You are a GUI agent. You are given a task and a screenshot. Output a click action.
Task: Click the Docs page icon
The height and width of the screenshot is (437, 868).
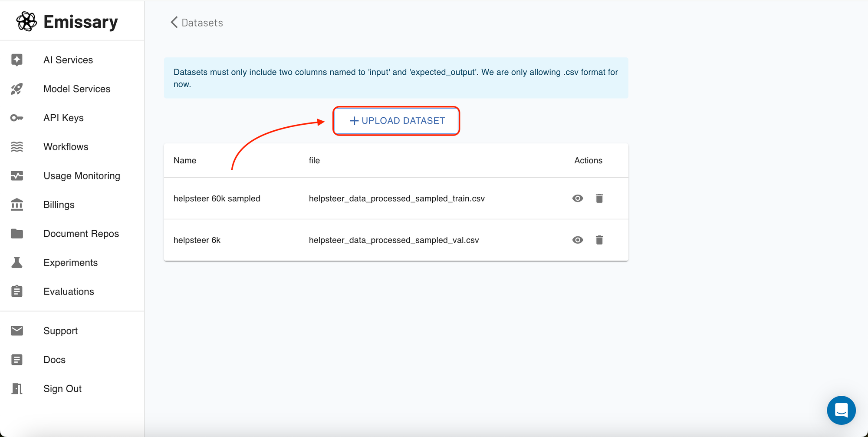[17, 360]
